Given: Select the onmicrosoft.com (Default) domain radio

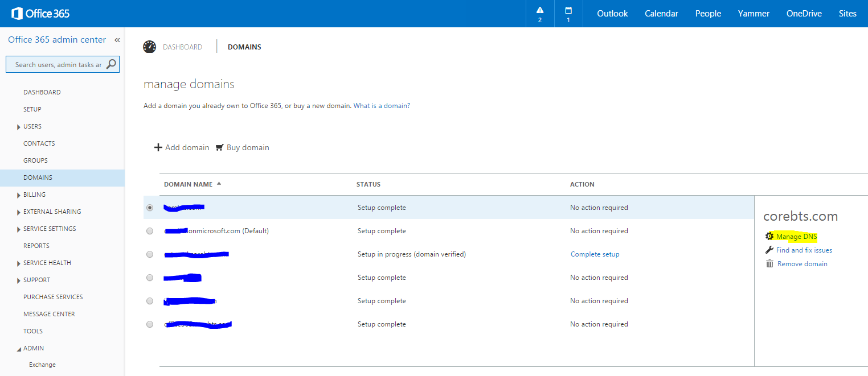Looking at the screenshot, I should tap(150, 231).
